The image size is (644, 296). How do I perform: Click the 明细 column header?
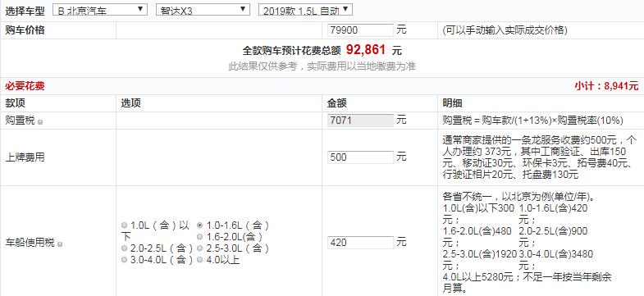[x=453, y=103]
